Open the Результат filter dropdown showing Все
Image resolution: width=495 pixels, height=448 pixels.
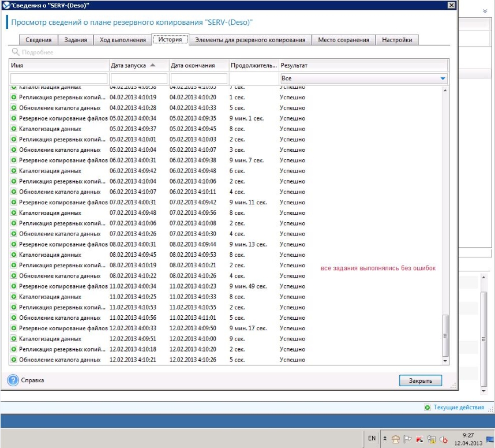tap(363, 79)
